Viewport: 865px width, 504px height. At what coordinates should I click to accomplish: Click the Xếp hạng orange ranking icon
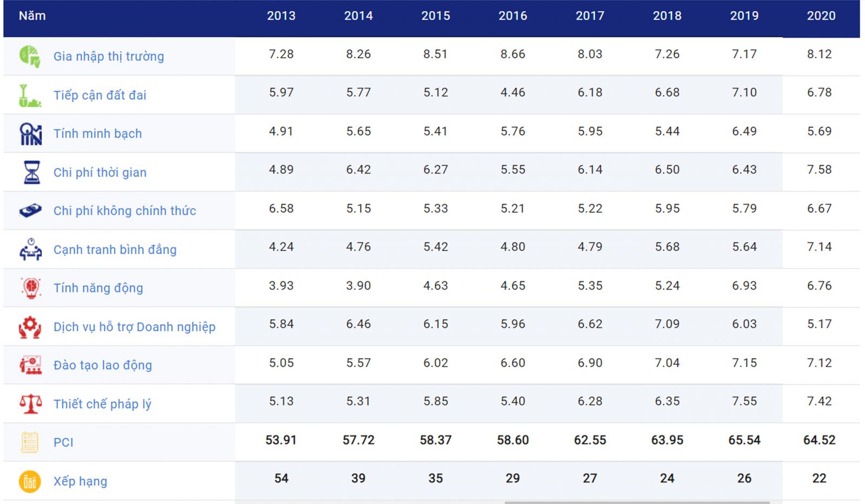point(30,481)
